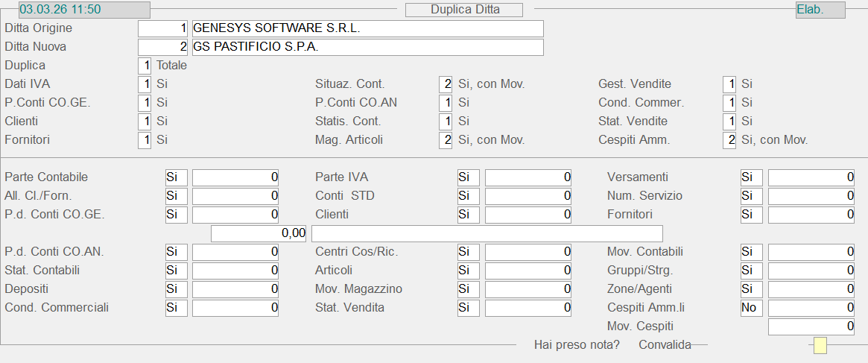The height and width of the screenshot is (363, 868).
Task: Toggle the Zone/Agenti Si field
Action: (x=751, y=289)
